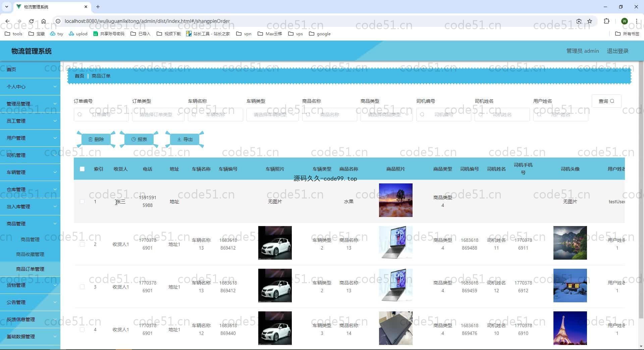Click the pie chart Report button
The image size is (644, 350).
139,139
